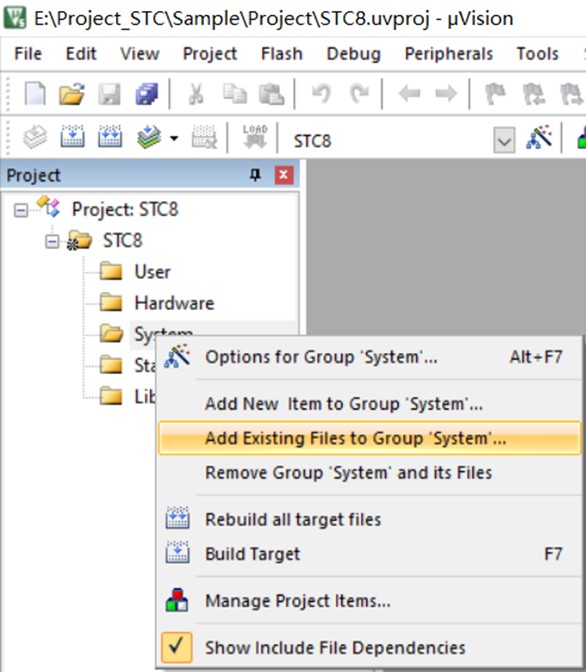Choose Add Existing Files to Group 'System'

[x=370, y=438]
